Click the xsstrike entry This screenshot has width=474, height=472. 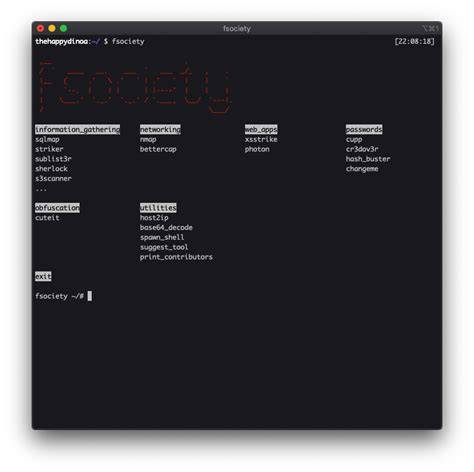pos(261,139)
